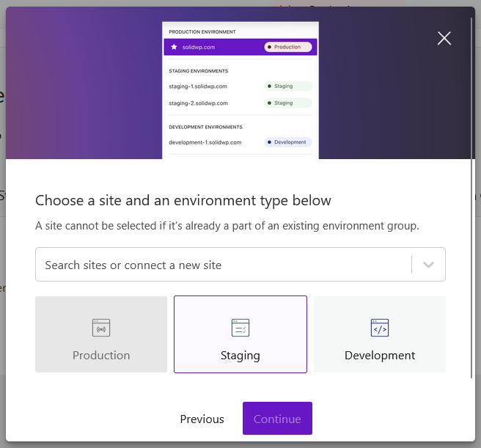Click the Production badge in the preview
This screenshot has width=481, height=448.
tap(287, 47)
